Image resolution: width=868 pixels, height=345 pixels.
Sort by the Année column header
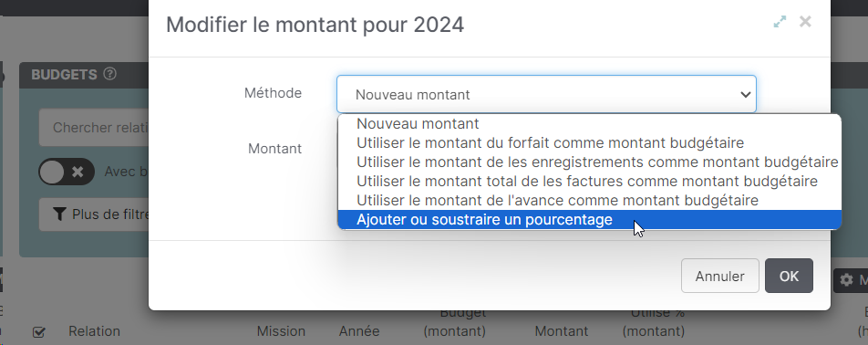click(359, 331)
